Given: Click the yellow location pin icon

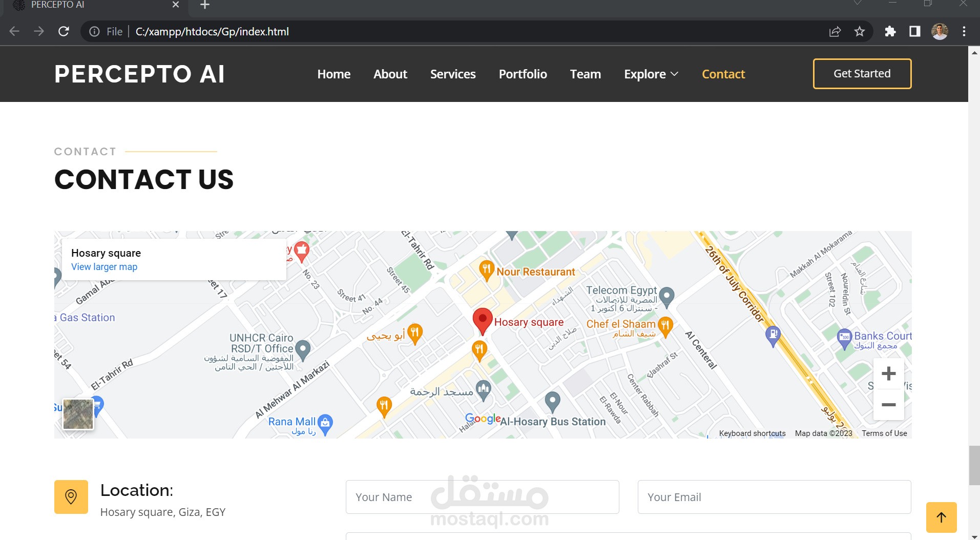Looking at the screenshot, I should click(x=71, y=496).
